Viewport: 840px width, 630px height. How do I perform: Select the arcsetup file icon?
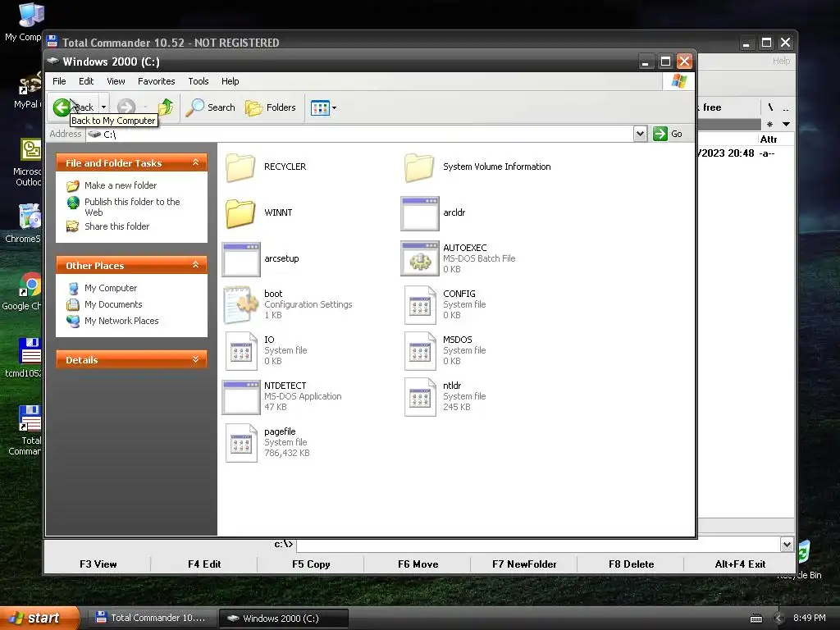click(x=241, y=259)
